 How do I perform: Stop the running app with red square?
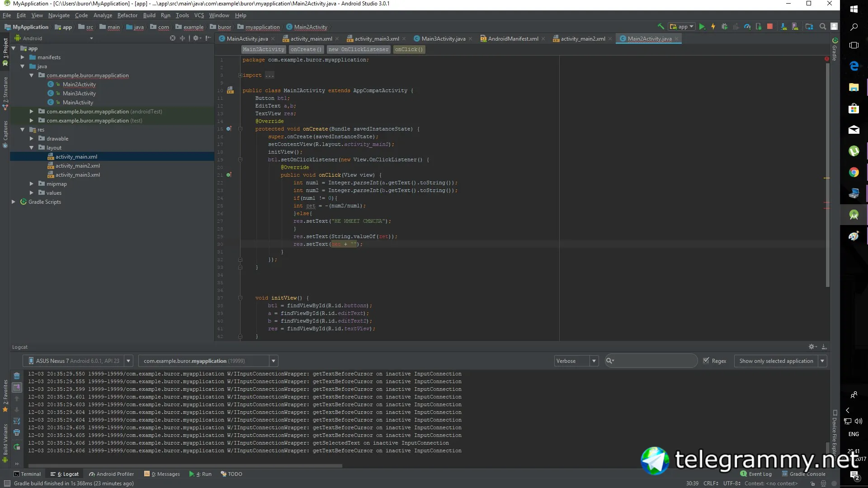(770, 27)
